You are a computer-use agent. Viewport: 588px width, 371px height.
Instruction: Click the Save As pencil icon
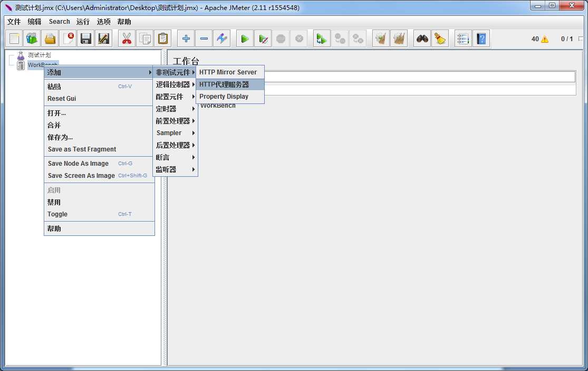click(x=104, y=39)
